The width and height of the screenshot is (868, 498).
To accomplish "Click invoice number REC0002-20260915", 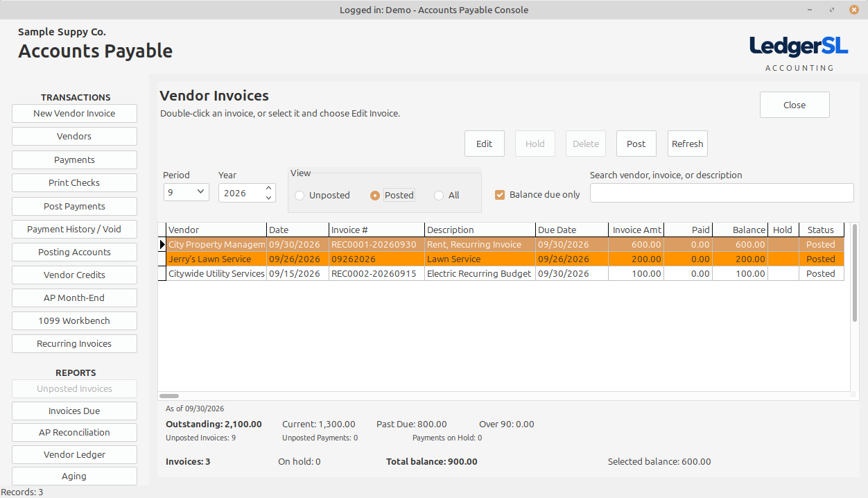I will click(x=376, y=274).
